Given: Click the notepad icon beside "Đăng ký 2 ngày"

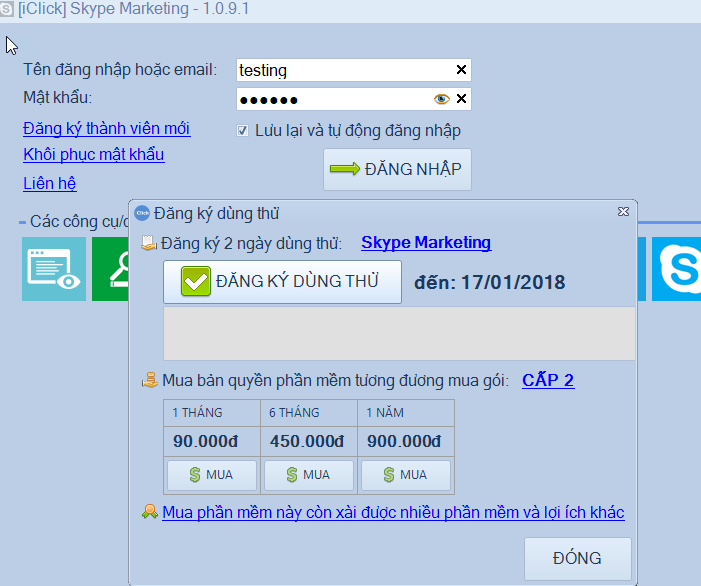Looking at the screenshot, I should (148, 243).
